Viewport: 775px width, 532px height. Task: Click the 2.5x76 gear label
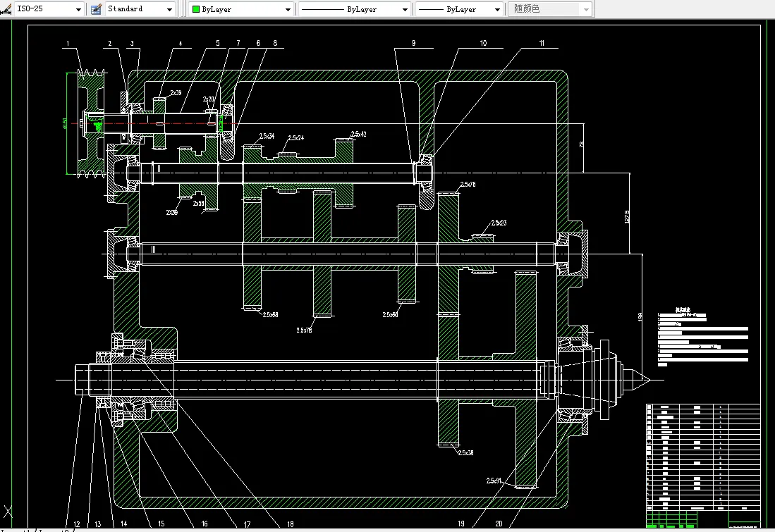[468, 184]
